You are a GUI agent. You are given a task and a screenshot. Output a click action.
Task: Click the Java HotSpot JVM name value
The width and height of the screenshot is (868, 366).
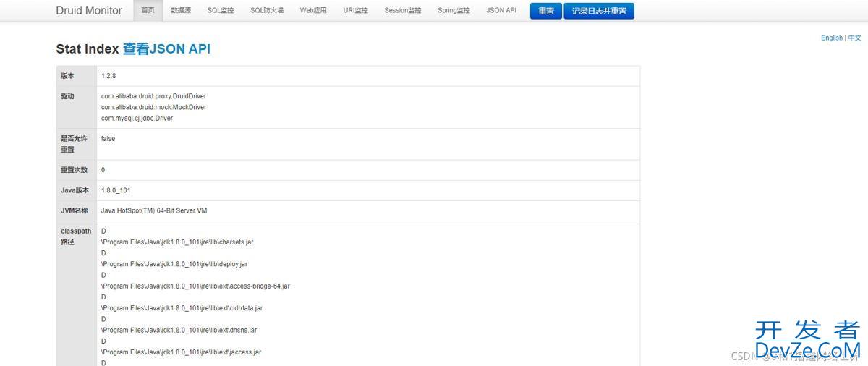click(x=154, y=210)
